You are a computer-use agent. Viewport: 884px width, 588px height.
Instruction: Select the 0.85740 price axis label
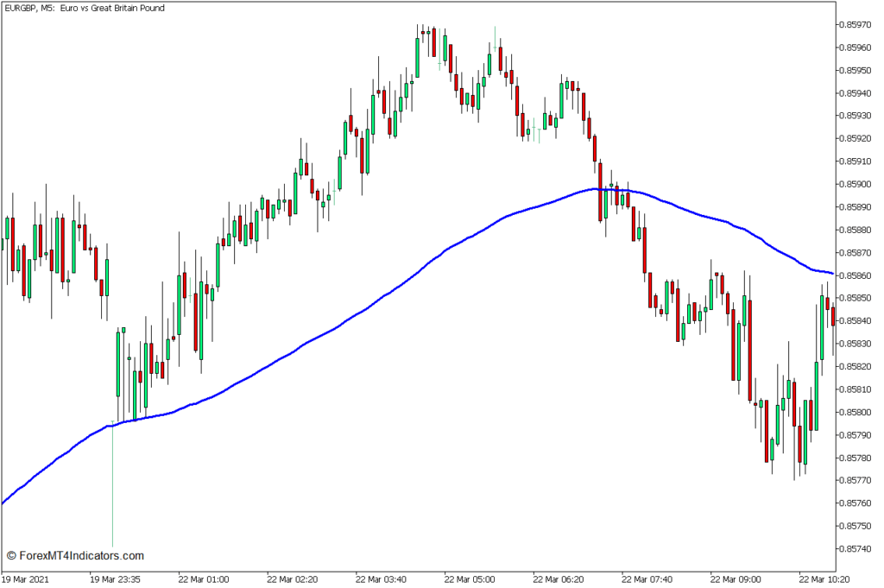(855, 548)
